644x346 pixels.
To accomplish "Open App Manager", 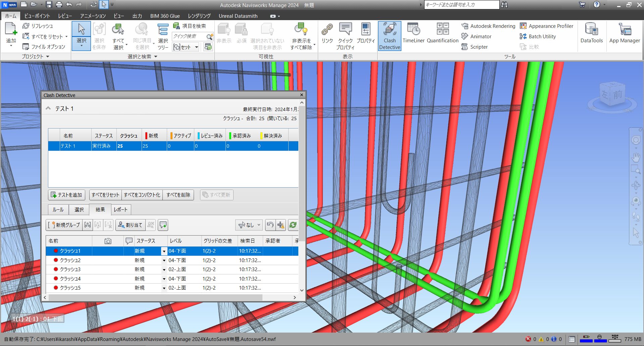I will (625, 33).
